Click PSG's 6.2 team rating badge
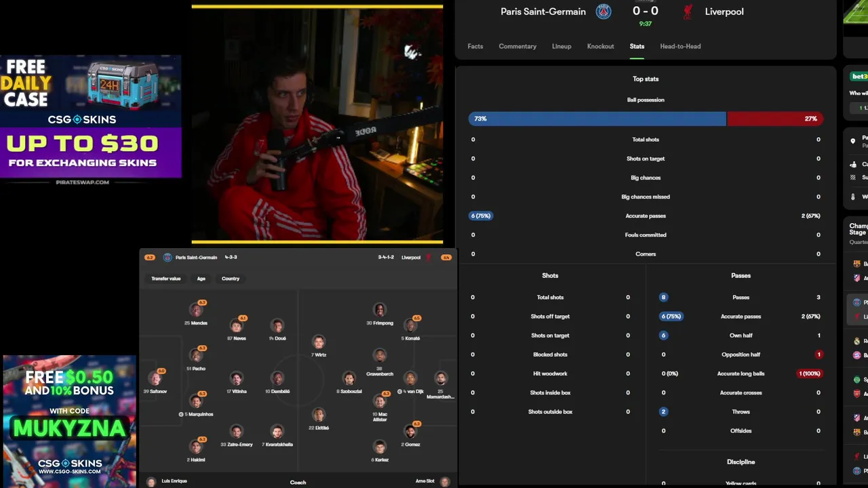 [x=150, y=258]
